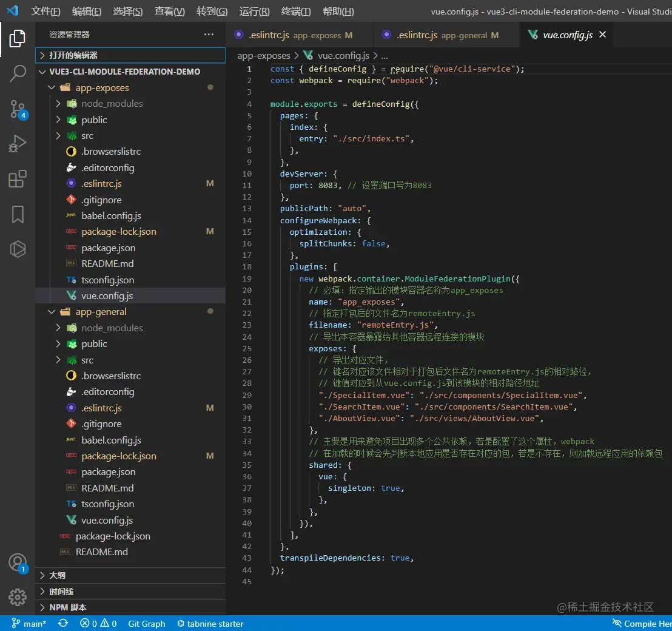
Task: Expand node_modules under app-exposes
Action: pos(130,104)
